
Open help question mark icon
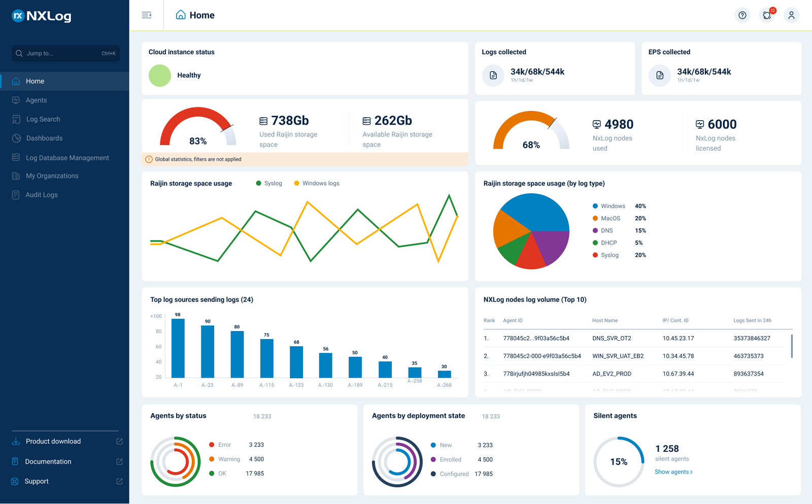[x=742, y=15]
